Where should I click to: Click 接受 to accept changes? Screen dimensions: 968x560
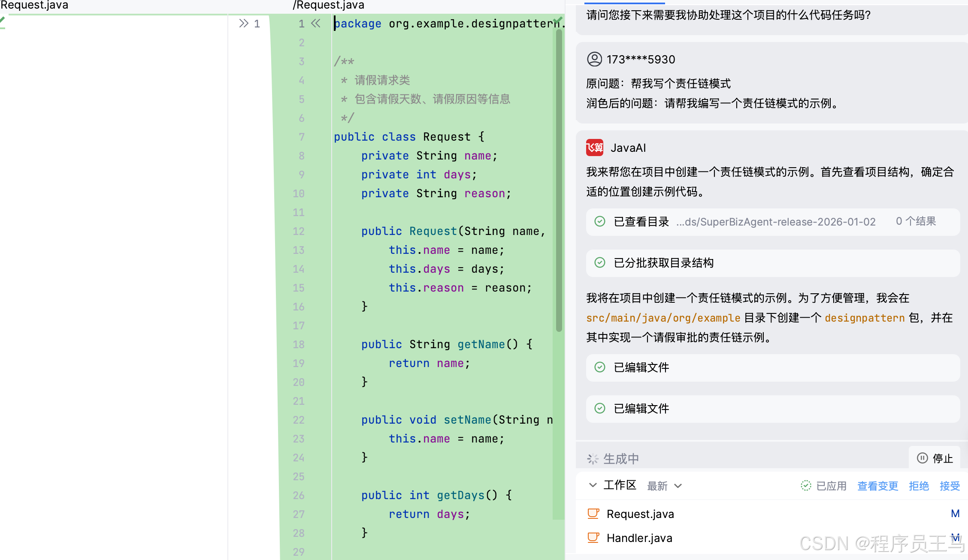pos(950,486)
